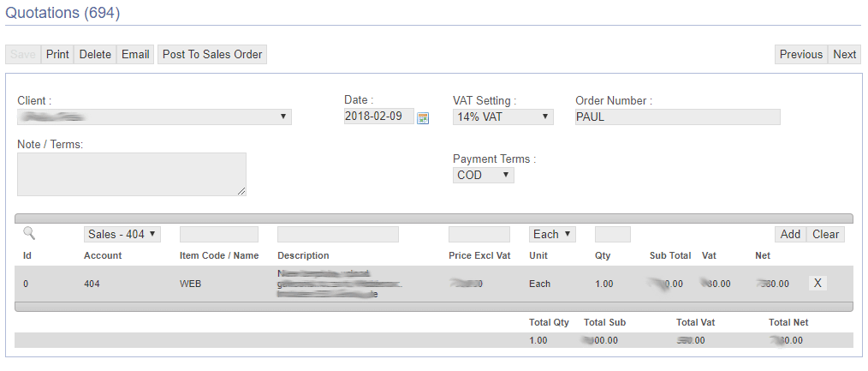The width and height of the screenshot is (868, 371).
Task: Select the Sales - 404 account dropdown
Action: tap(122, 234)
